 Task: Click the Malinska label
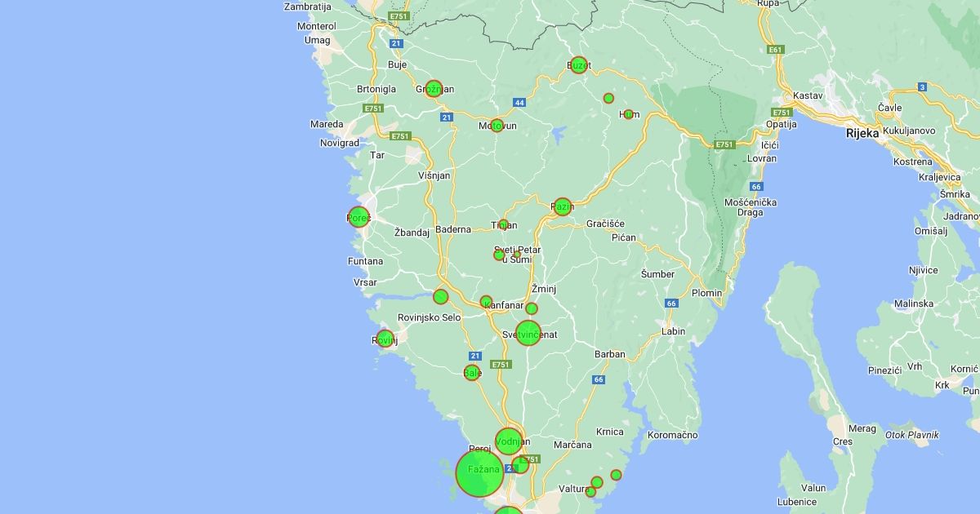point(914,304)
